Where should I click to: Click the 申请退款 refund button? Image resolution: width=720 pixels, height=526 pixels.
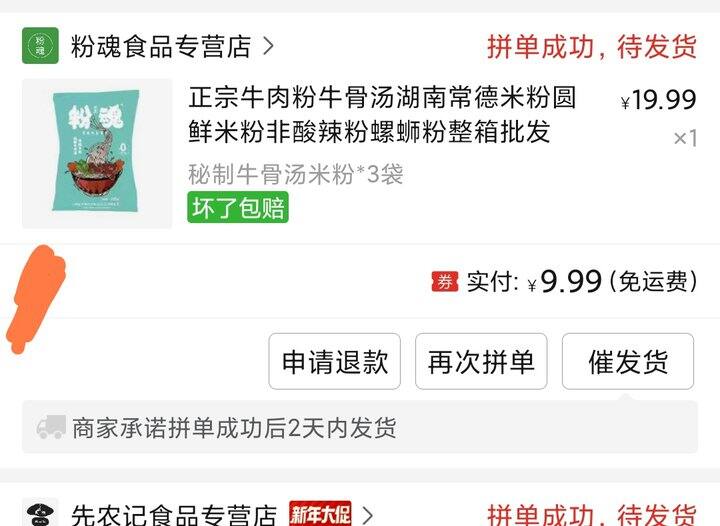pos(335,362)
